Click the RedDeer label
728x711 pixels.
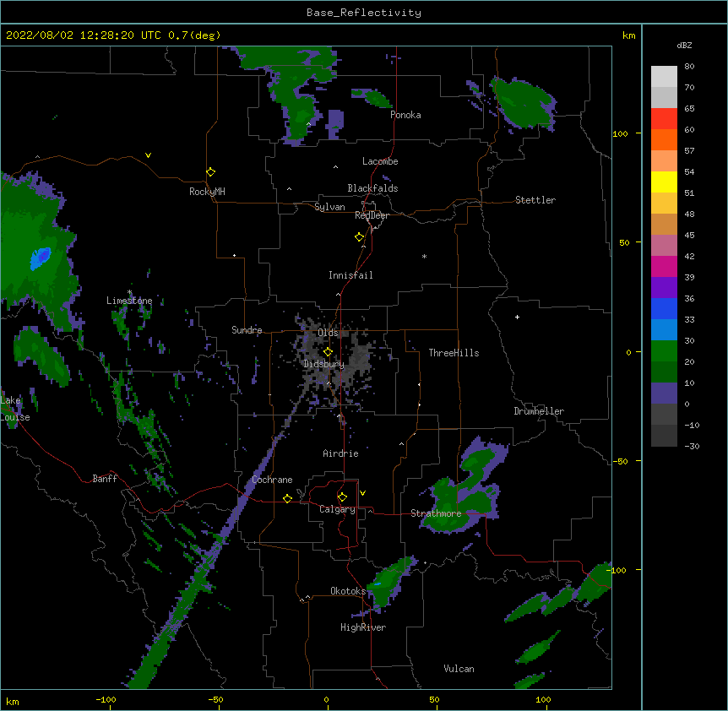click(372, 215)
